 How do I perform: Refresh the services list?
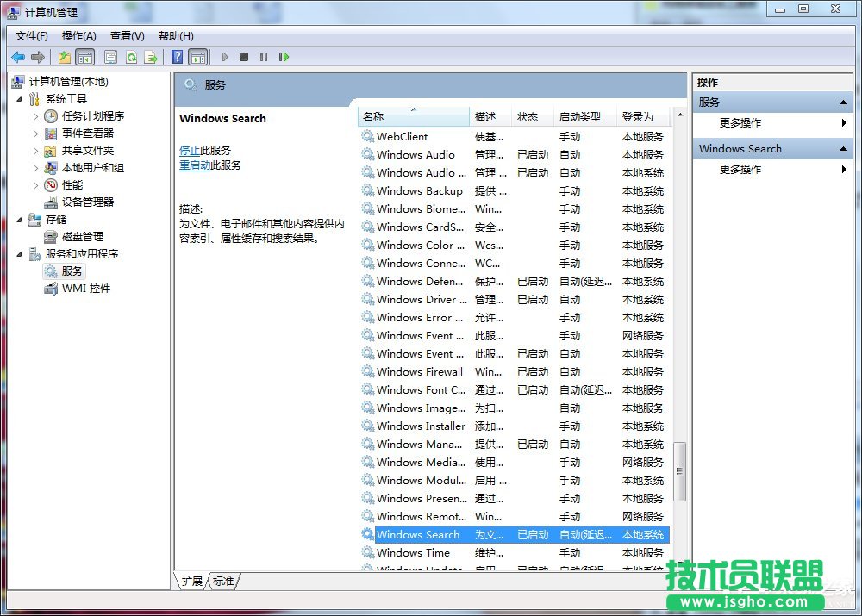(x=131, y=56)
